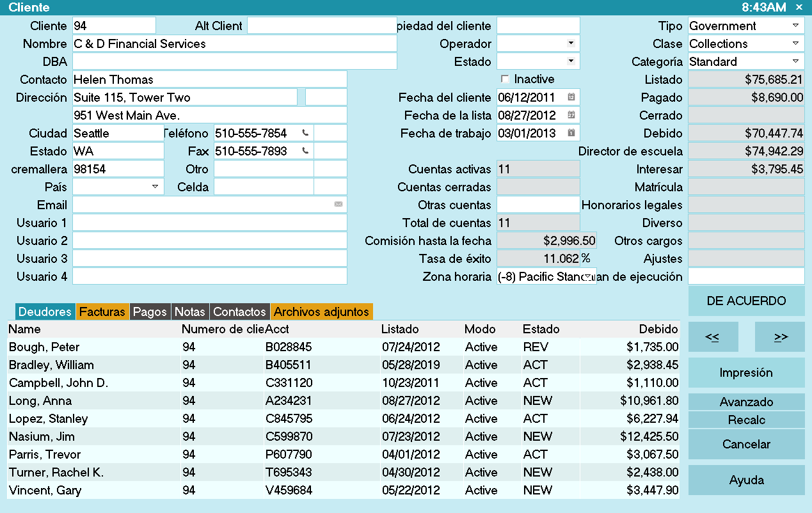Select debtor row Vincent, Gary
Viewport: 812px width, 513px height.
click(344, 490)
